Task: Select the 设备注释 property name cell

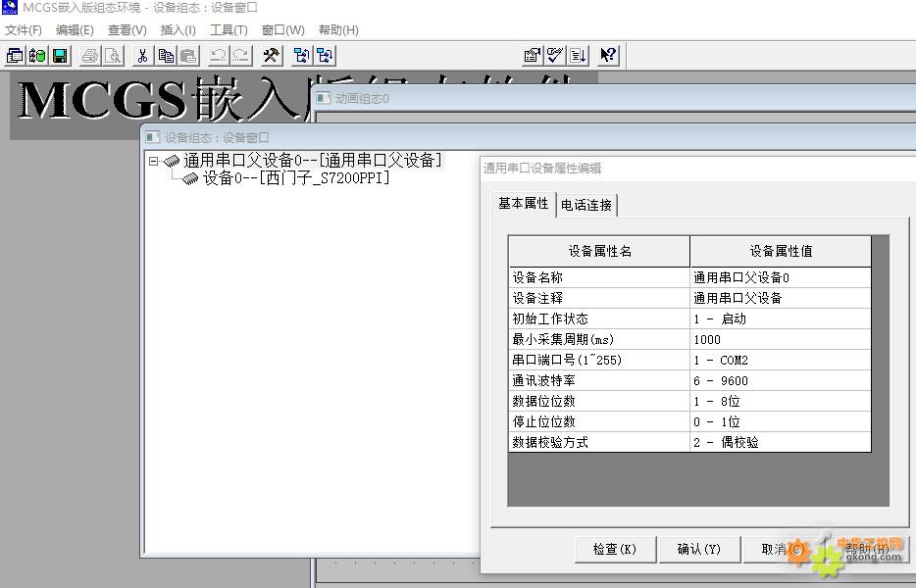Action: point(599,298)
